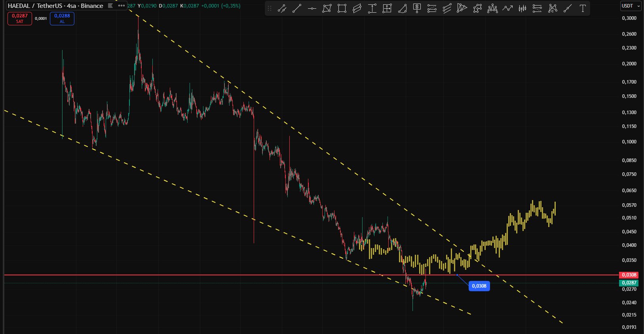
Task: Click the red 0,0287 SAT sell button
Action: pos(20,19)
